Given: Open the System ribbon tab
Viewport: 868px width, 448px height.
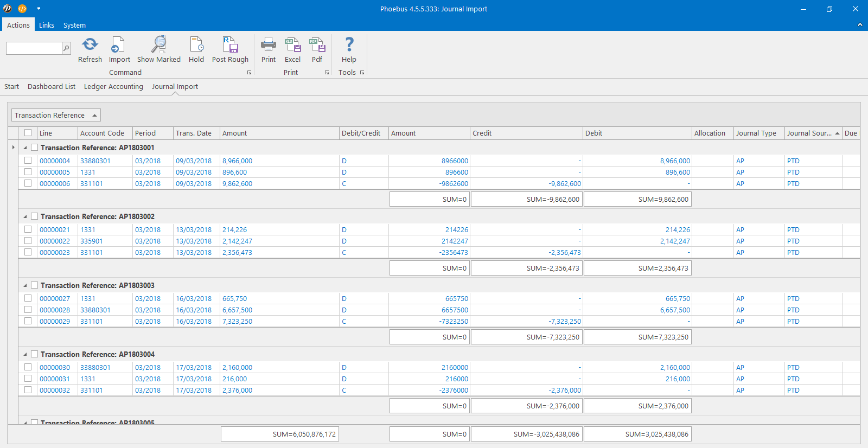Looking at the screenshot, I should [74, 25].
